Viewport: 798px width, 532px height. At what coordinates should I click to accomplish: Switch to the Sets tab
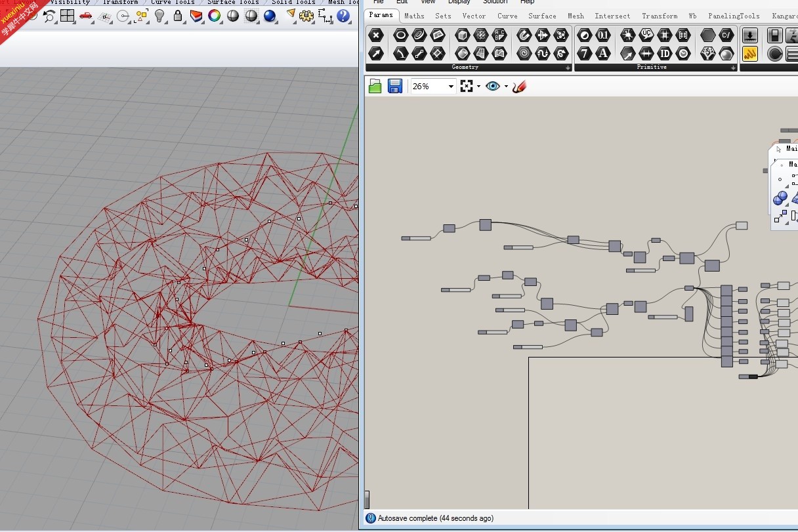[x=443, y=16]
